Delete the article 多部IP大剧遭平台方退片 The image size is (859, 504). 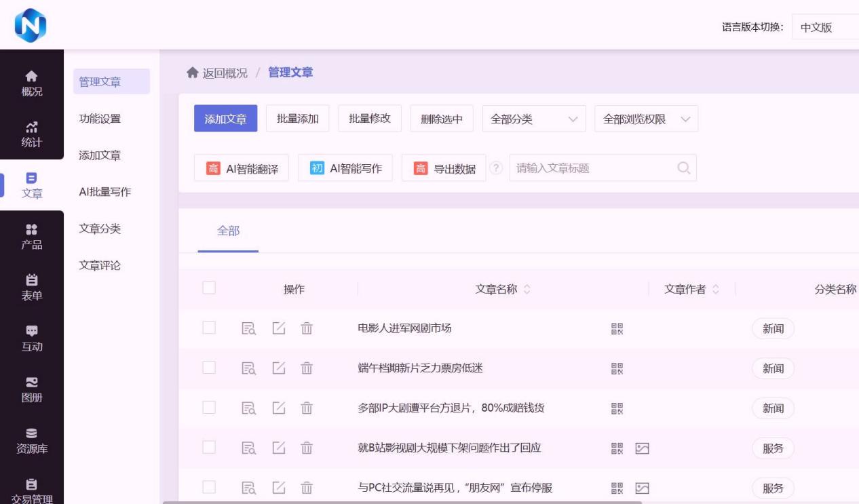(307, 408)
